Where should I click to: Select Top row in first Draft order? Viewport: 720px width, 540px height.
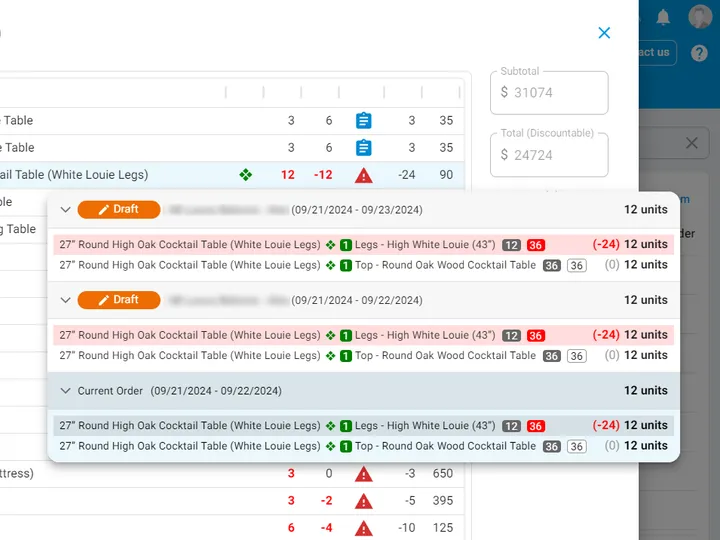click(x=364, y=265)
